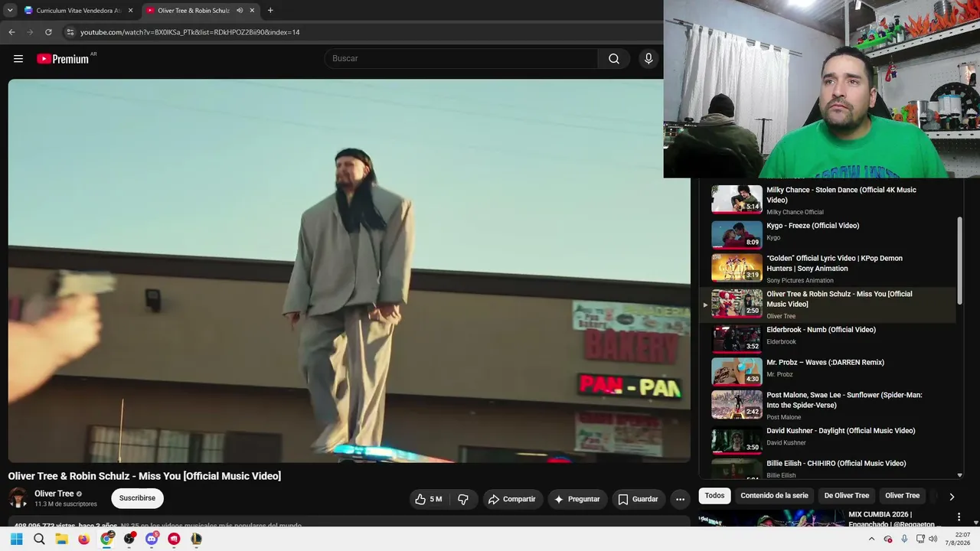Open the clock and date 22:07
This screenshot has height=551, width=980.
(x=957, y=539)
